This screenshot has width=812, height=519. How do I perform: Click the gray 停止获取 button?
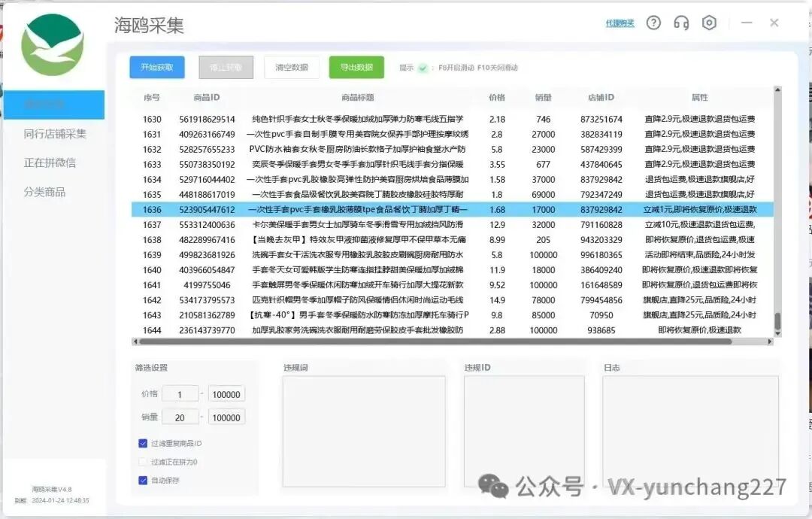click(x=226, y=68)
